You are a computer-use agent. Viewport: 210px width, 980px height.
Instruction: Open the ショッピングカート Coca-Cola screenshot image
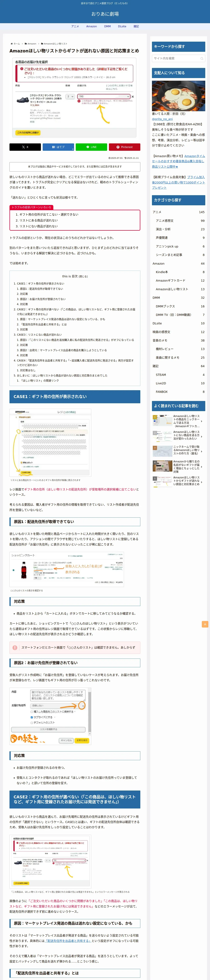[x=67, y=570]
